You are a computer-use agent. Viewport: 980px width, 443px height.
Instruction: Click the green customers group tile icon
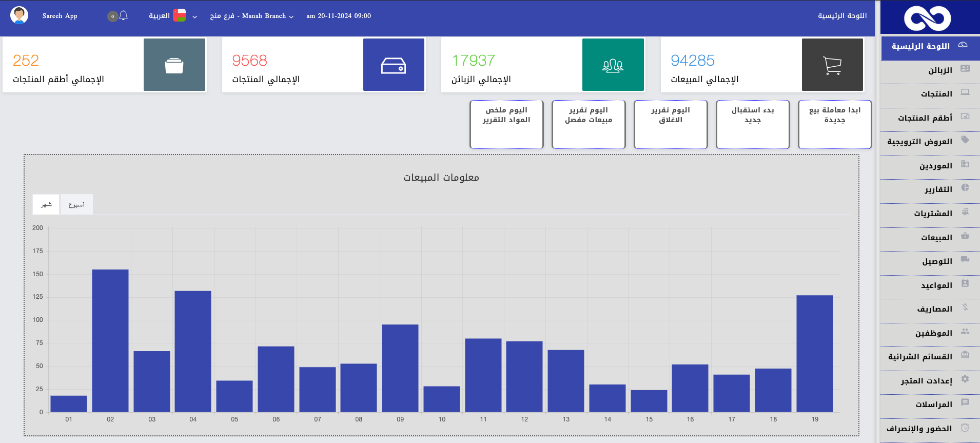pyautogui.click(x=613, y=65)
